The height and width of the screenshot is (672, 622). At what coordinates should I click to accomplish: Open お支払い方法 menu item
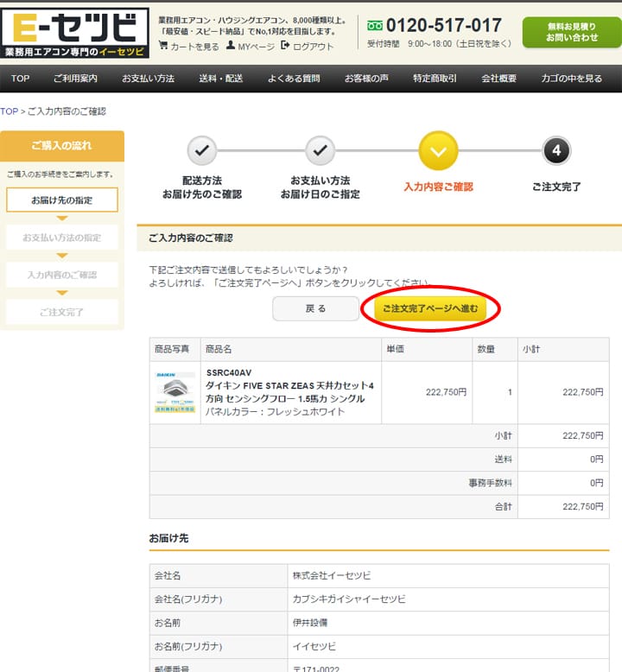coord(148,79)
